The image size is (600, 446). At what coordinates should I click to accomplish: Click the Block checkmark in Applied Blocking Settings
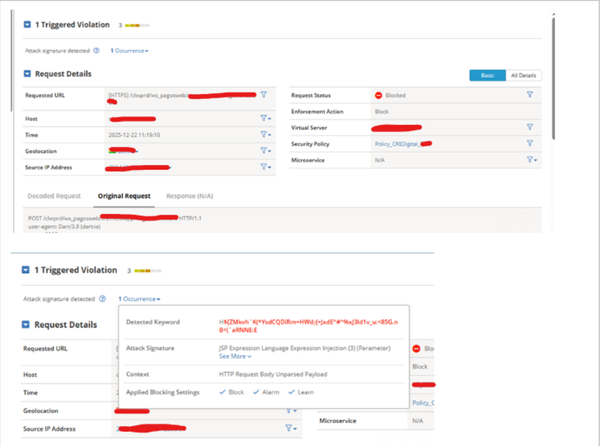point(222,392)
